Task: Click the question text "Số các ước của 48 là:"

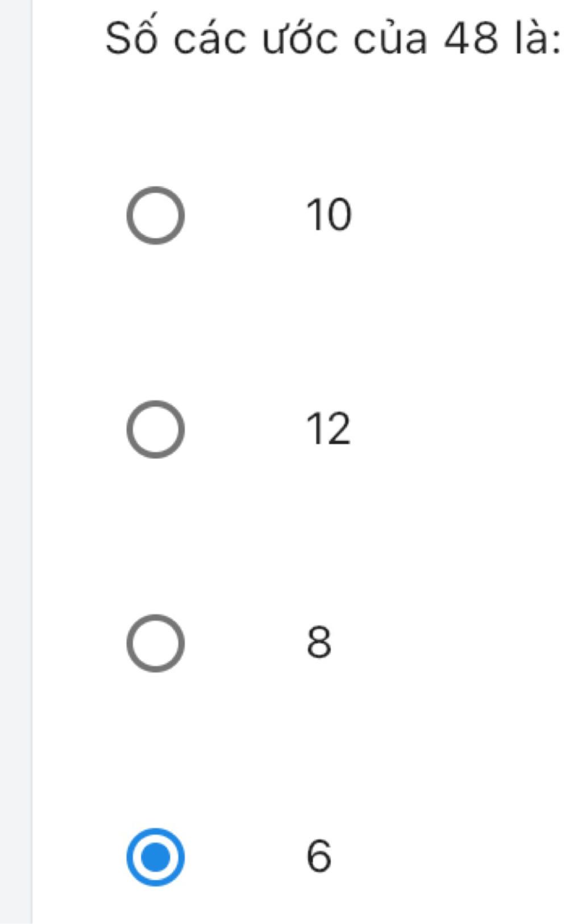Action: [x=334, y=38]
